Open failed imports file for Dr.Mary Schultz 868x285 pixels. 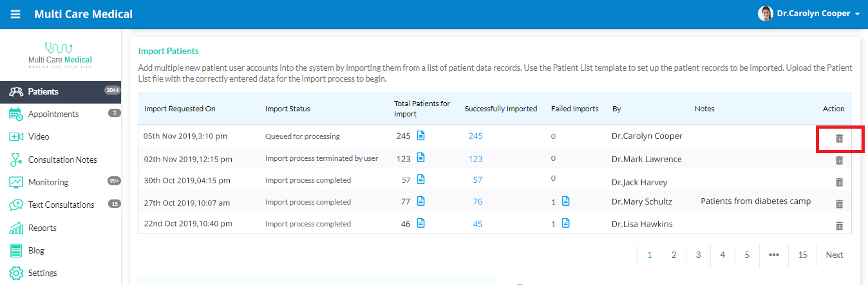coord(565,201)
